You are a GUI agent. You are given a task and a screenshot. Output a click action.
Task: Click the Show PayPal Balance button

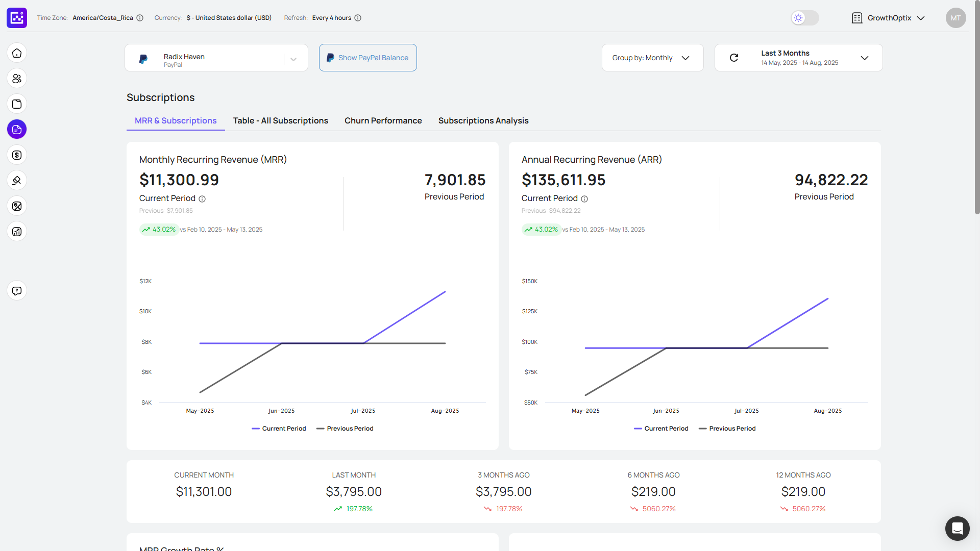tap(367, 58)
